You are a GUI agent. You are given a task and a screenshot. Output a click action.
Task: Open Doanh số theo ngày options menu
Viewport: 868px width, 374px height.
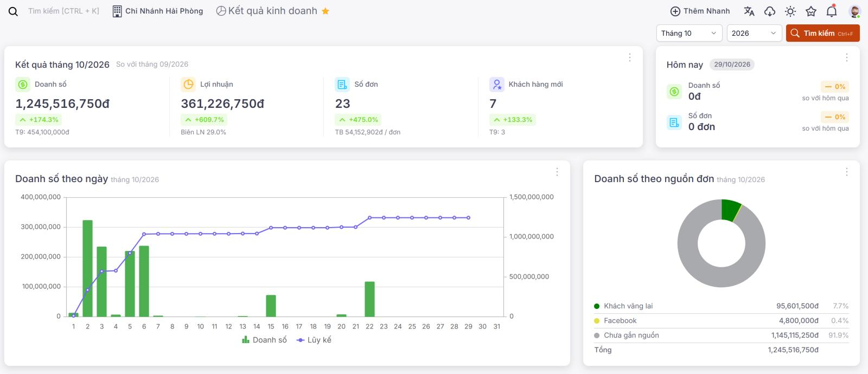pyautogui.click(x=557, y=172)
